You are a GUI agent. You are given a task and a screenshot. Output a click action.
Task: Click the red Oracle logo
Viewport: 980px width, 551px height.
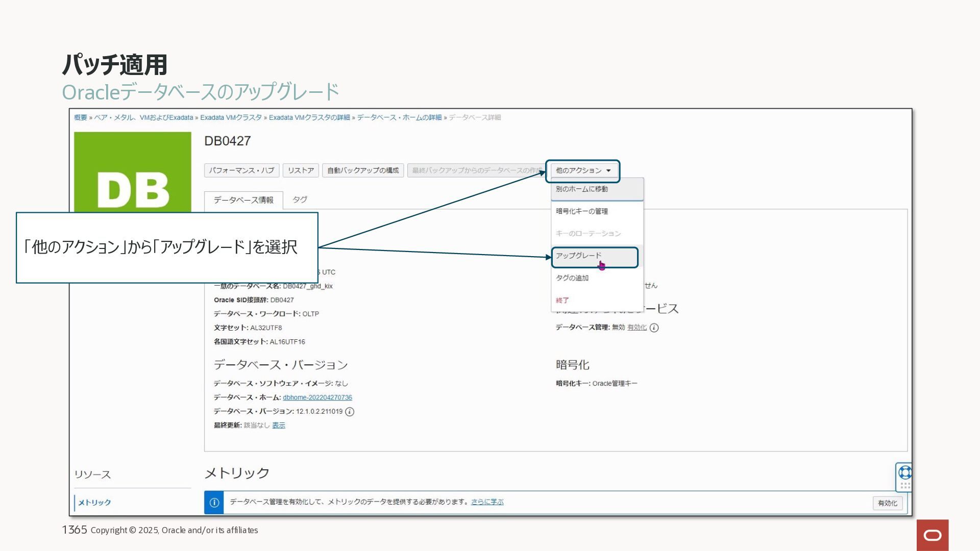point(933,535)
